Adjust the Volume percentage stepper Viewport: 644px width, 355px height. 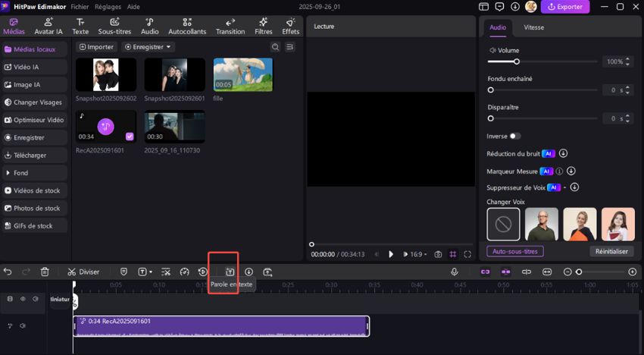(x=627, y=61)
